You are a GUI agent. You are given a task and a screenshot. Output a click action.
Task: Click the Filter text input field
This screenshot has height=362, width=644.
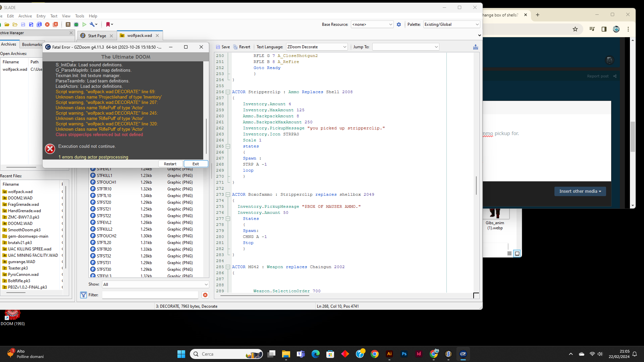pos(150,295)
